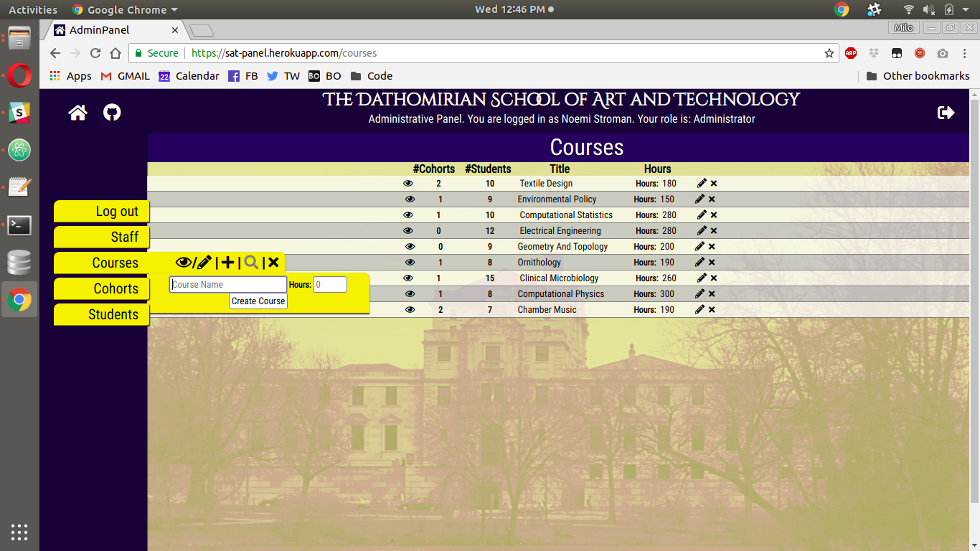The height and width of the screenshot is (551, 980).
Task: Delete the Environmental Policy course
Action: tap(712, 199)
